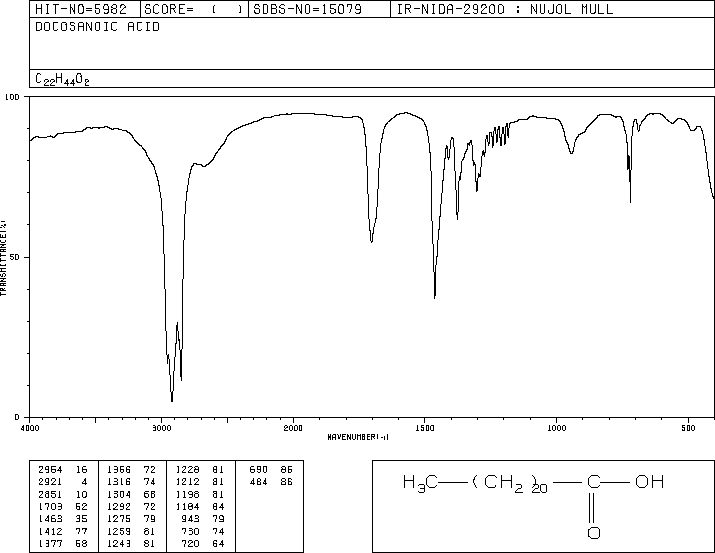The height and width of the screenshot is (553, 715).
Task: Select the 2851 peak table entry
Action: [x=63, y=494]
